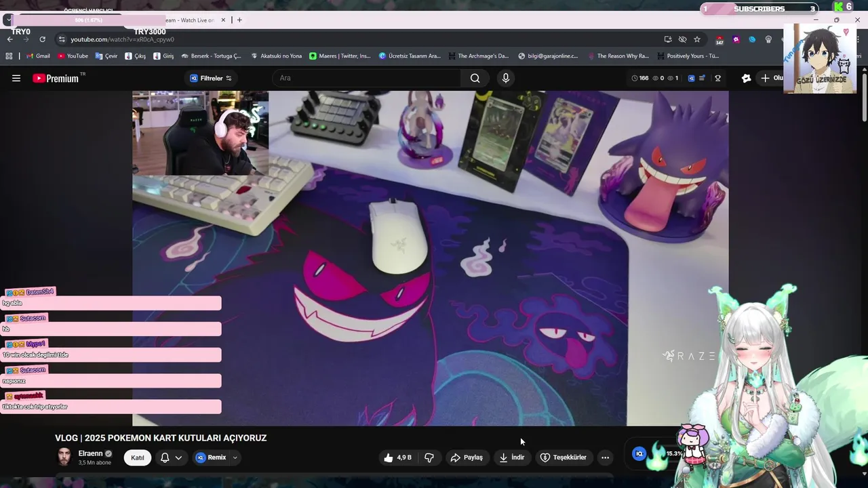This screenshot has height=488, width=868.
Task: Close the Watch Live browser tab
Action: 222,20
